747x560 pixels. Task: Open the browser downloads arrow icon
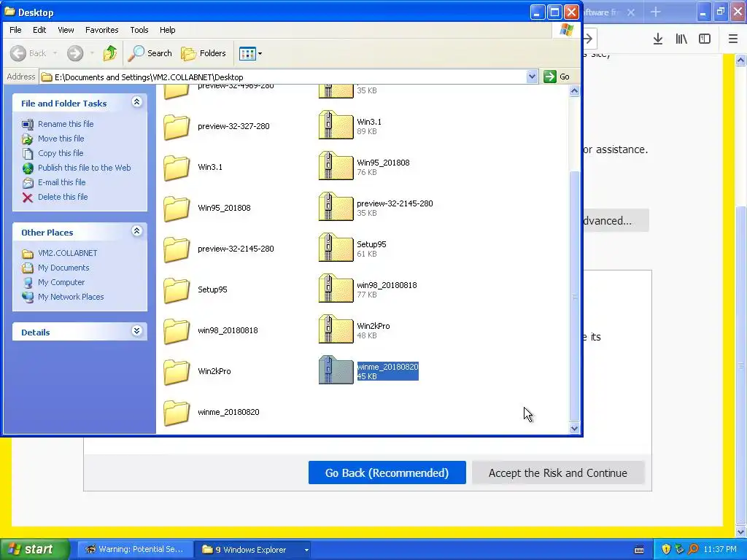click(x=658, y=39)
